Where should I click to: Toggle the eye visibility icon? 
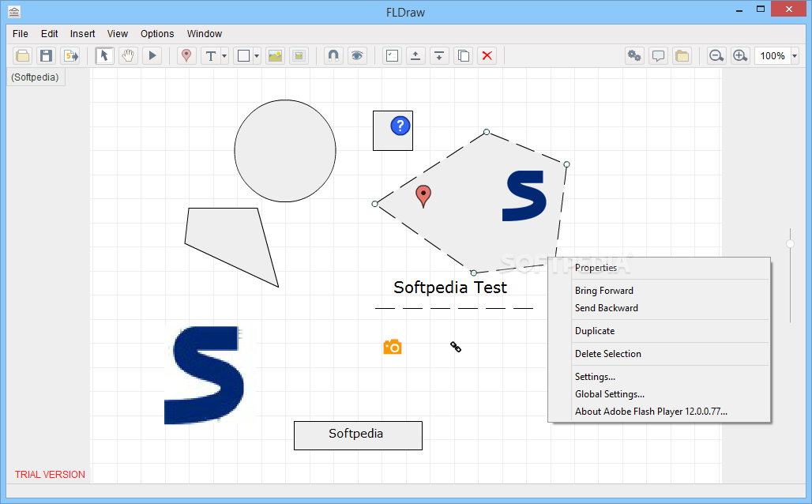pyautogui.click(x=357, y=55)
